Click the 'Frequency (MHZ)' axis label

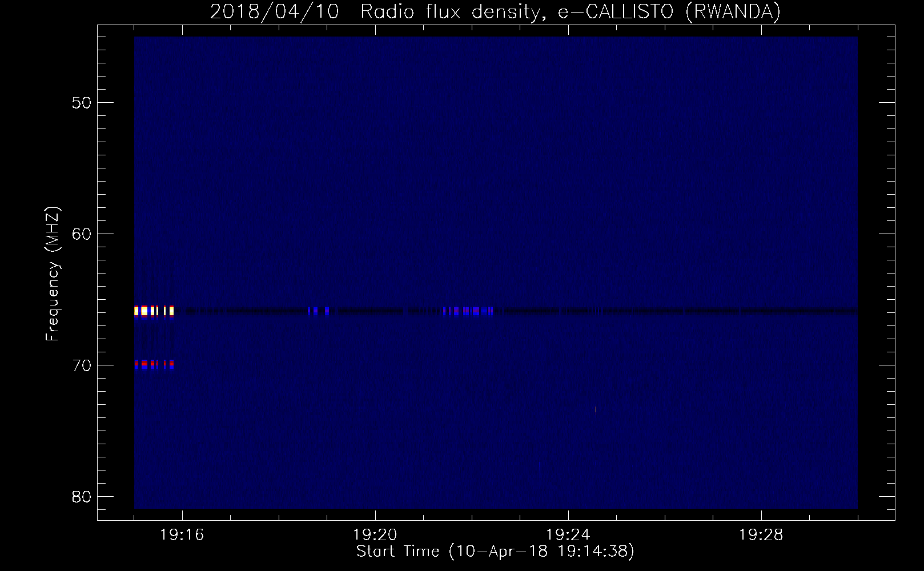53,274
